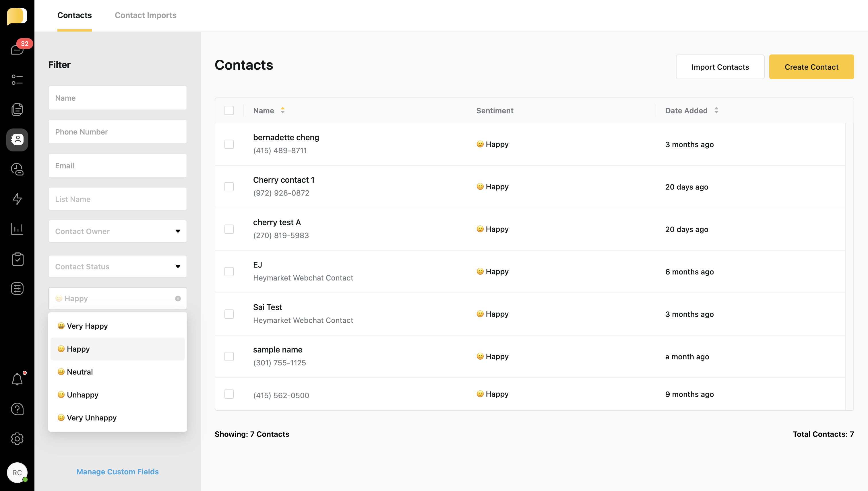The height and width of the screenshot is (491, 868).
Task: Switch to the Contact Imports tab
Action: point(146,15)
